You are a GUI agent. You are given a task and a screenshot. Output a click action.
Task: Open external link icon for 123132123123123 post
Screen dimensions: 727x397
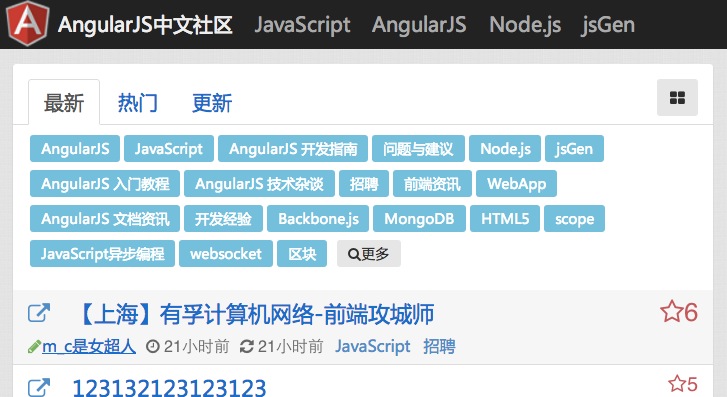click(38, 388)
